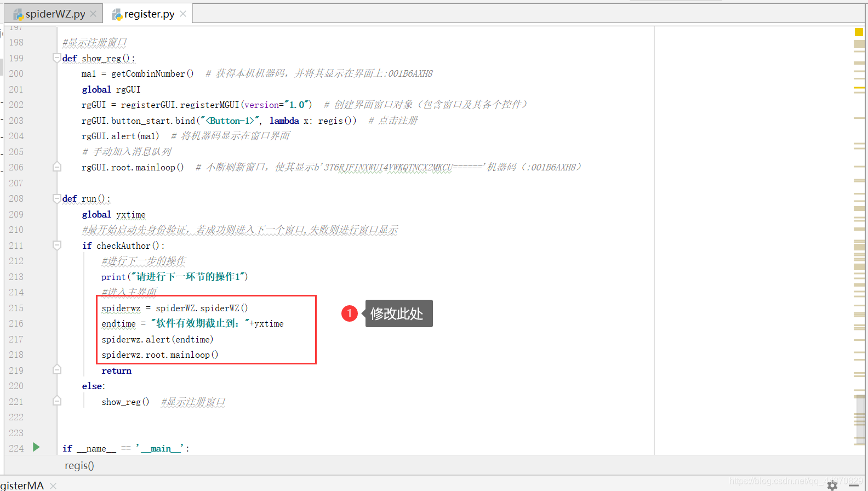Viewport: 868px width, 491px height.
Task: Click the print statement on line 213
Action: [175, 277]
